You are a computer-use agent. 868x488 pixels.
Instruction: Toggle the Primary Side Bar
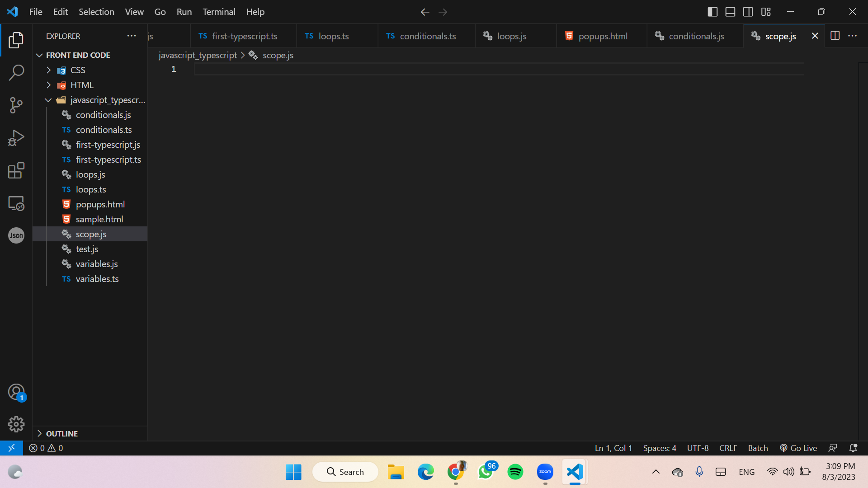pos(712,12)
